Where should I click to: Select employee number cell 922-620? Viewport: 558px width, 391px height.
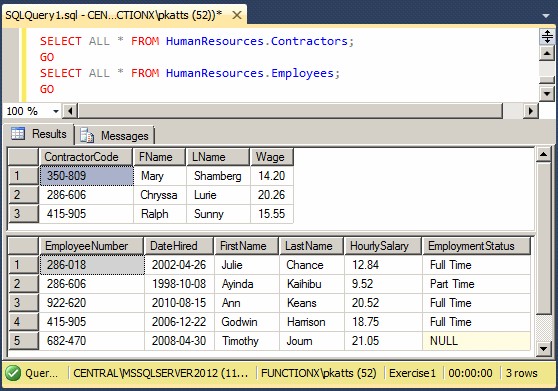(x=92, y=303)
